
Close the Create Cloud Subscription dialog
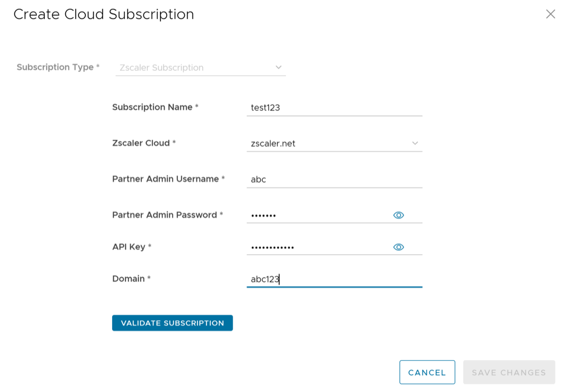pyautogui.click(x=550, y=15)
